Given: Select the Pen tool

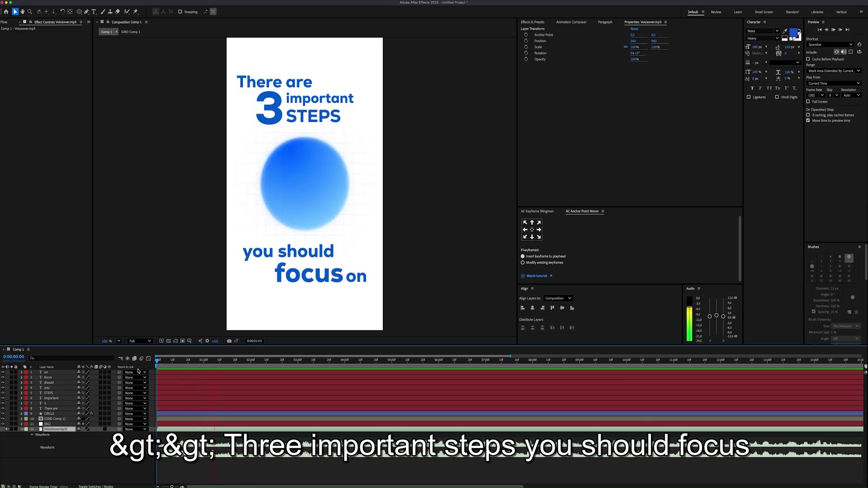Looking at the screenshot, I should (86, 12).
